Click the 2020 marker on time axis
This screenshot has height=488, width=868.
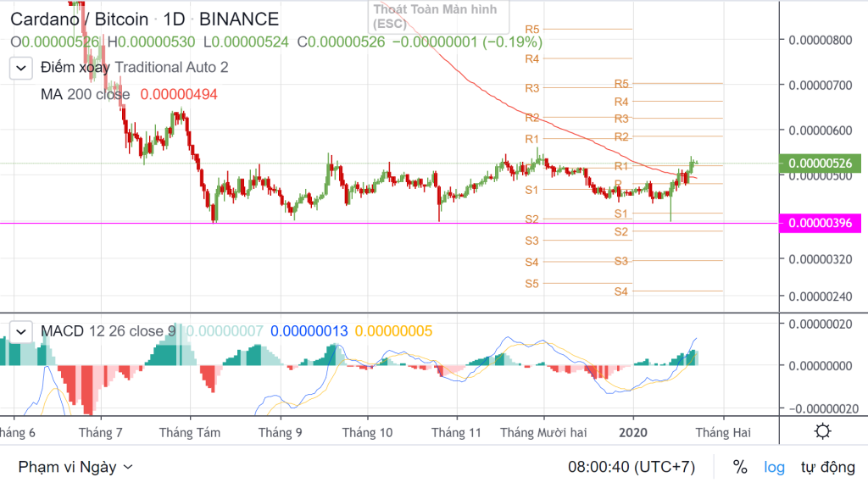click(x=632, y=432)
